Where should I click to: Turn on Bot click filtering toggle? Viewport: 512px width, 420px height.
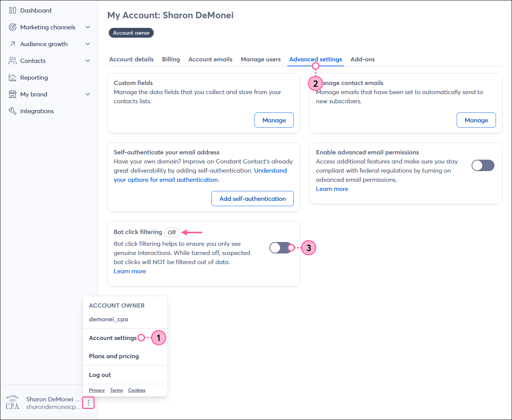(x=281, y=248)
